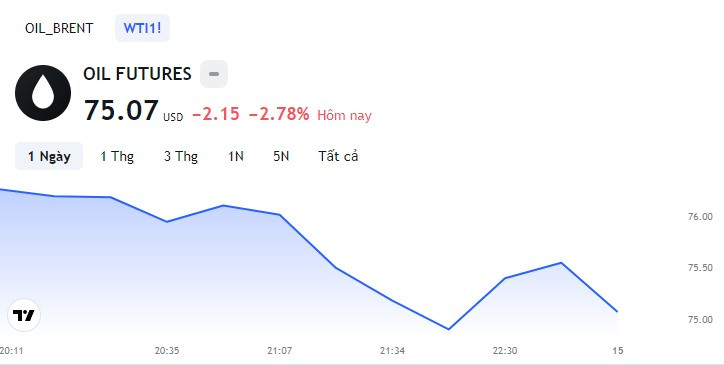Image resolution: width=724 pixels, height=365 pixels.
Task: Choose the 1 Ngày time range
Action: click(x=49, y=156)
